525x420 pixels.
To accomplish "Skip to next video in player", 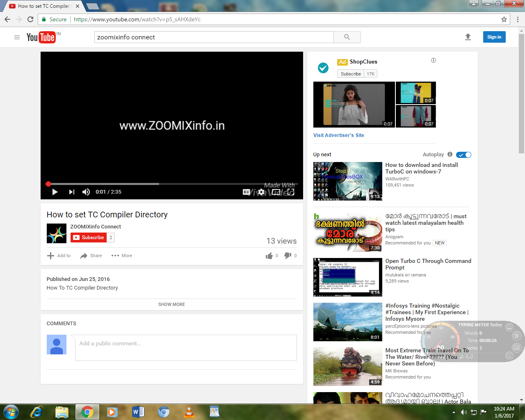I will point(72,192).
